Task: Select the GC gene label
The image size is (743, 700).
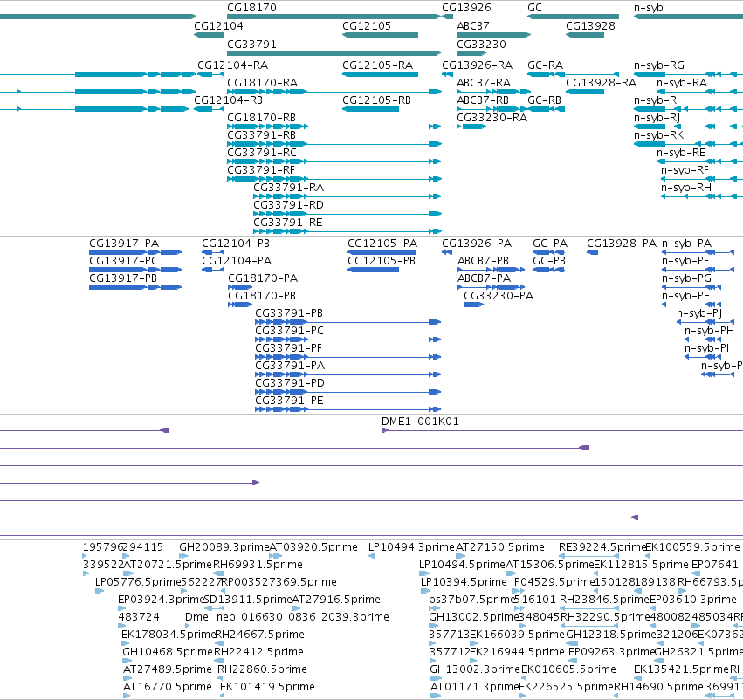Action: pos(534,8)
